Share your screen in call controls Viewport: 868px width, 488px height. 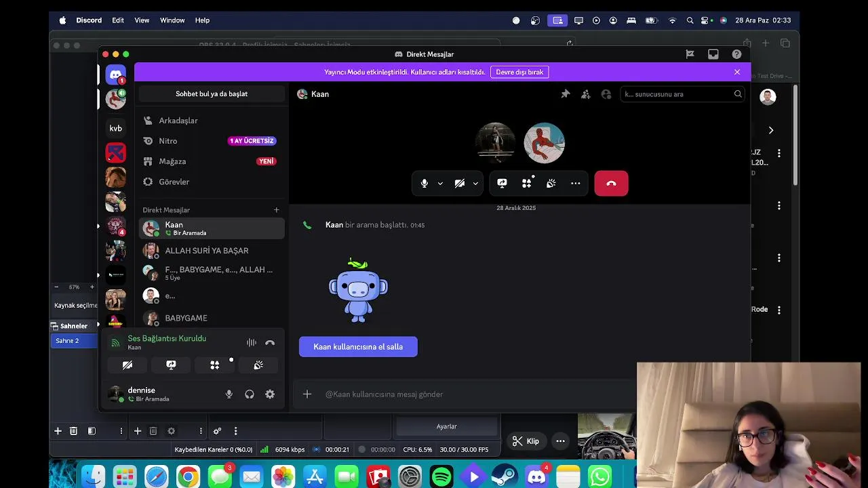pos(502,183)
